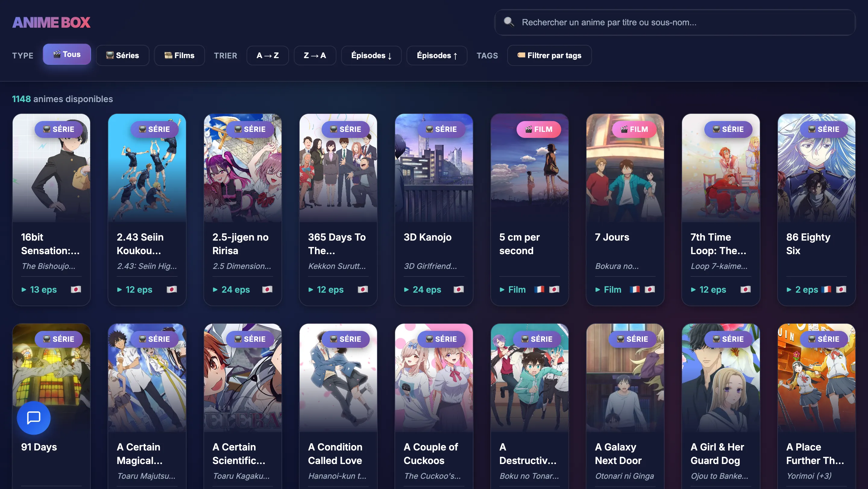Click the ANIME BOX logo
The width and height of the screenshot is (868, 489).
51,23
